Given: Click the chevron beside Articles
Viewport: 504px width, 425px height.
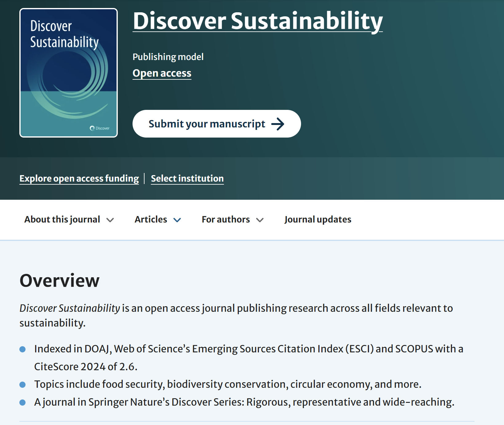Looking at the screenshot, I should click(177, 220).
